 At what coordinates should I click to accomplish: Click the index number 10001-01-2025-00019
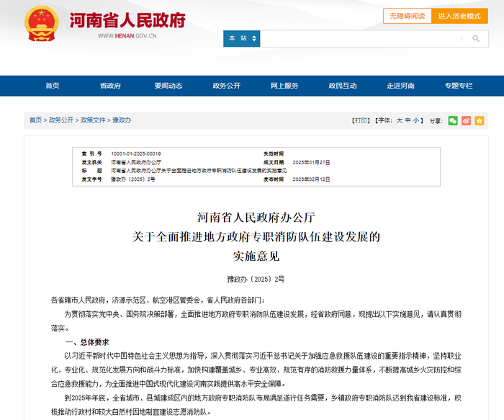point(136,153)
